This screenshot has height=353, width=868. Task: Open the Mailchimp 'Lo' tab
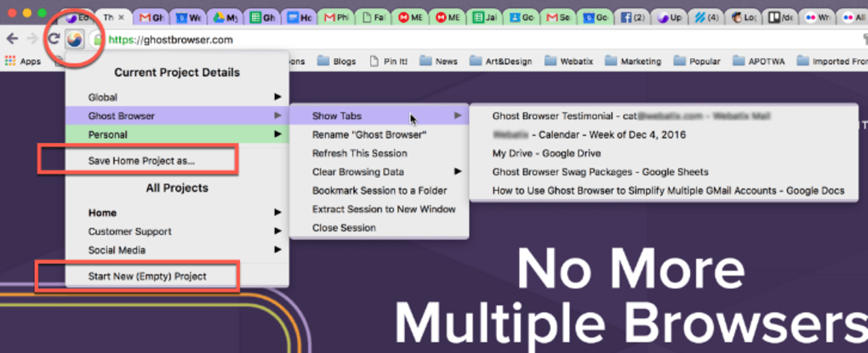[744, 18]
